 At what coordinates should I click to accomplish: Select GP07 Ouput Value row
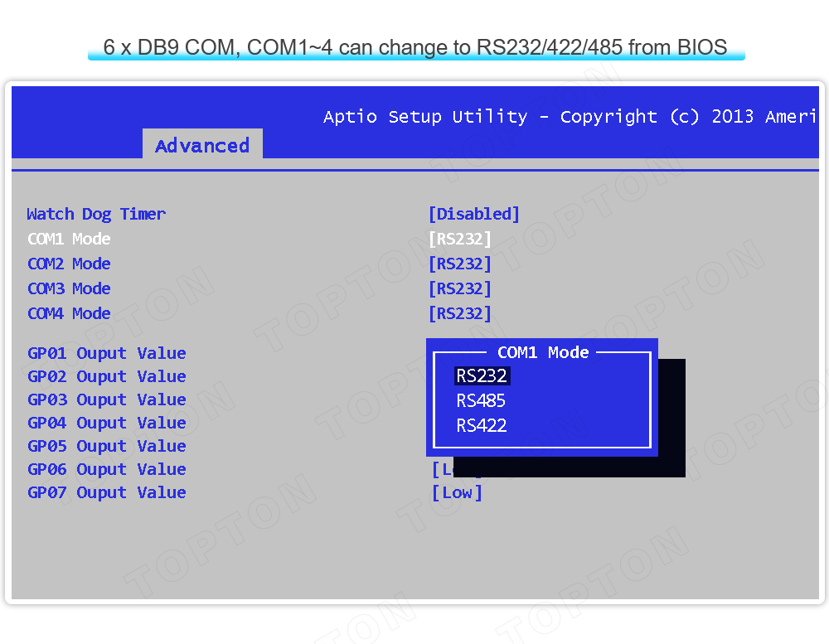pos(107,493)
